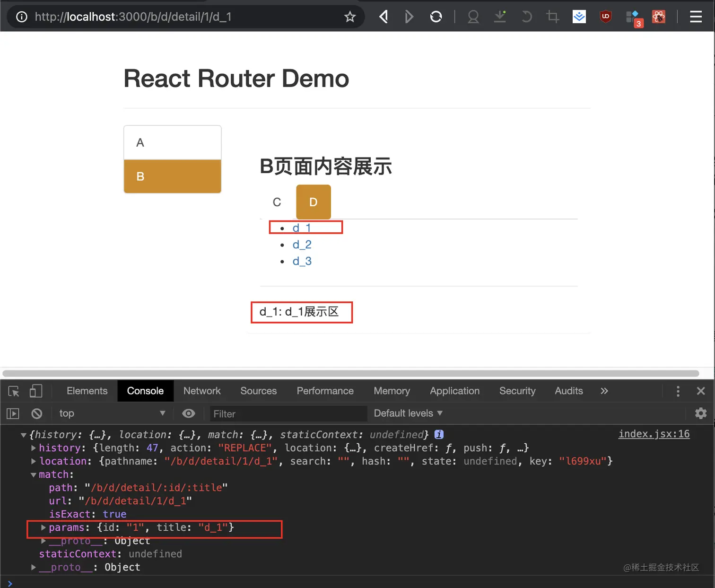Click the 'd_1: d_1展示区' text
The height and width of the screenshot is (588, 715).
coord(299,312)
